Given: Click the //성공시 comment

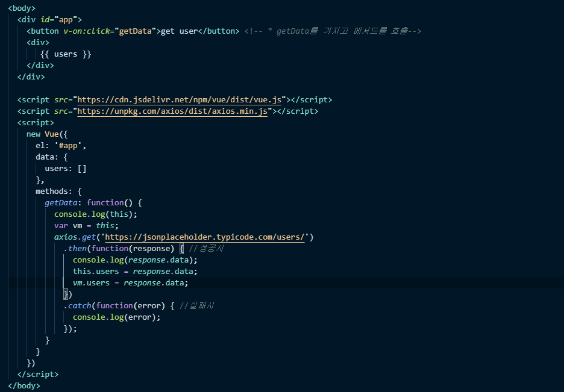Looking at the screenshot, I should click(207, 249).
